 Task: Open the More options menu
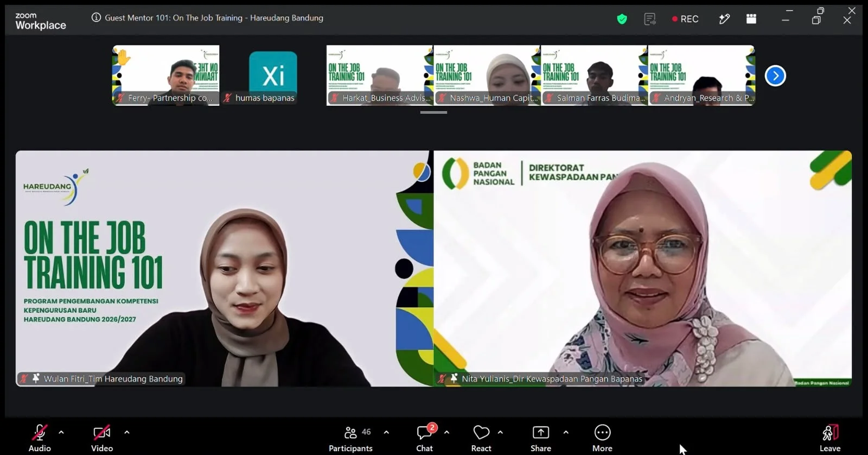(x=602, y=438)
